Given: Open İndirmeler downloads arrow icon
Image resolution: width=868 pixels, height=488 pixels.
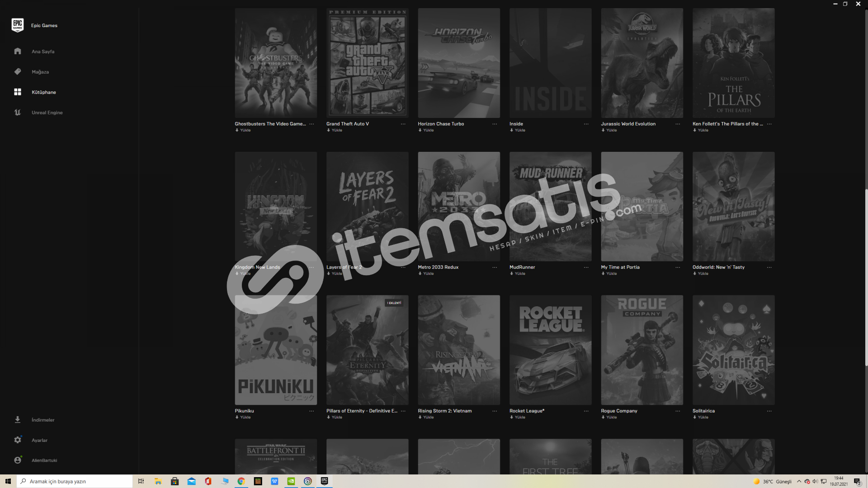Looking at the screenshot, I should click(x=18, y=419).
